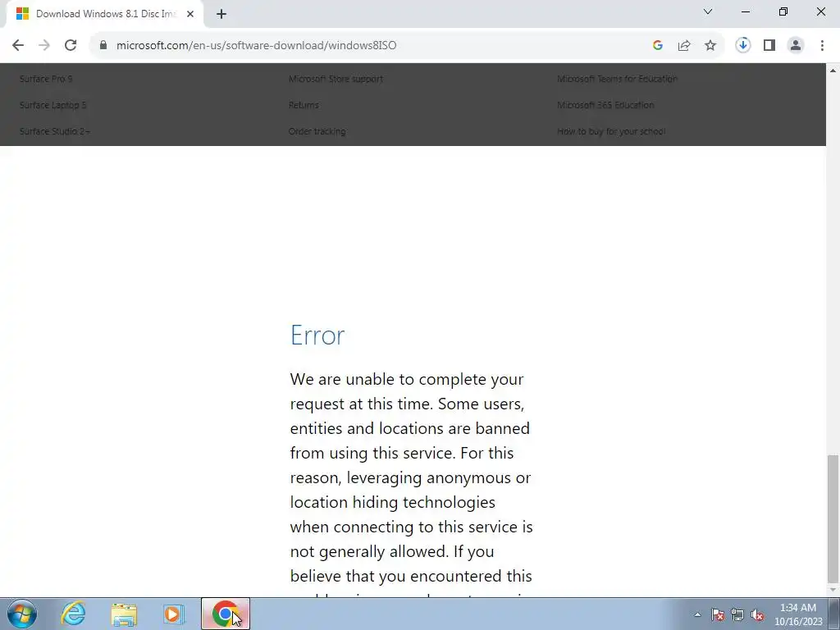Close the Download Windows 8.1 tab
840x630 pixels.
[x=190, y=14]
